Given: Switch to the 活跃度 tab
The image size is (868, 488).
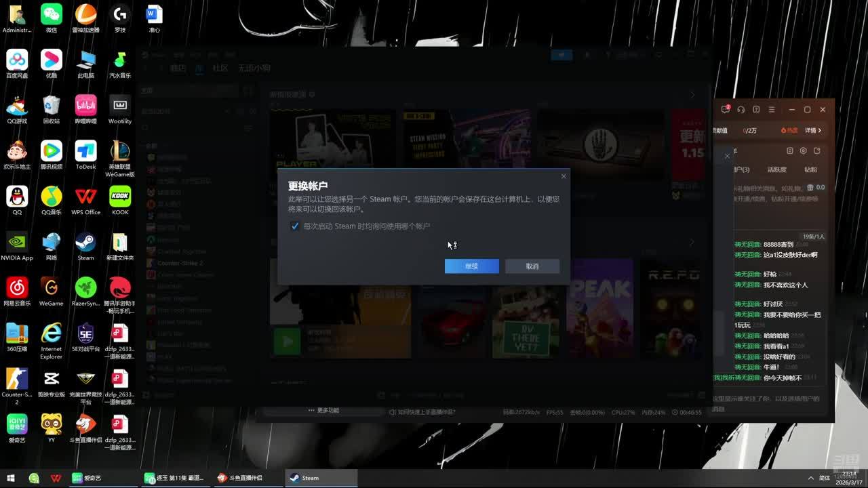Looking at the screenshot, I should coord(776,169).
